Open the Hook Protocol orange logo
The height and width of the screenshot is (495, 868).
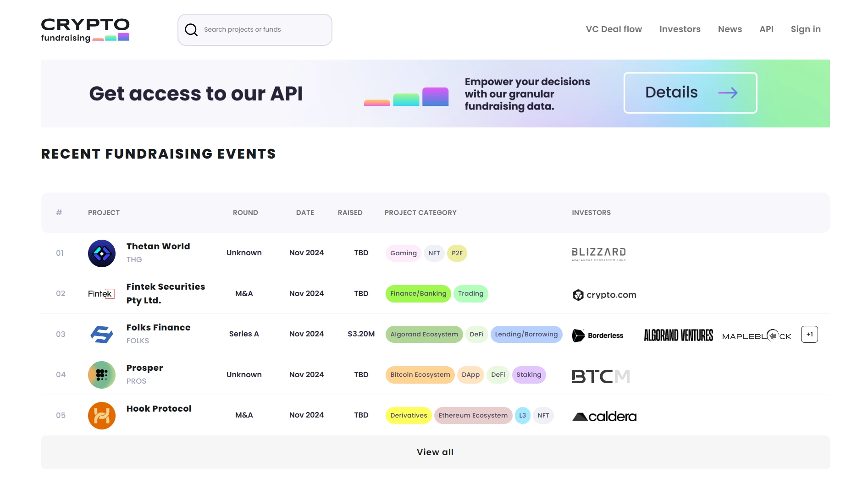click(102, 416)
